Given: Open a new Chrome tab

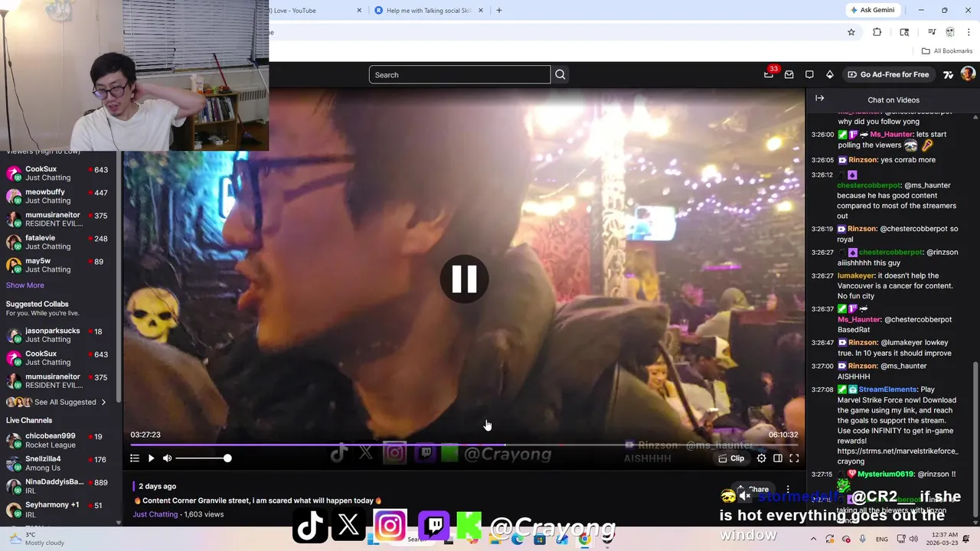Looking at the screenshot, I should pyautogui.click(x=499, y=10).
